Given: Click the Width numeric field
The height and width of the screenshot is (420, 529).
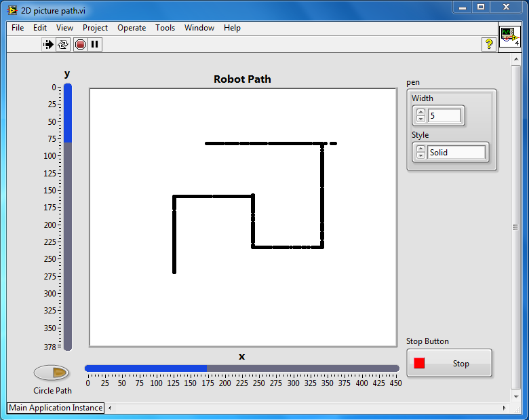Looking at the screenshot, I should tap(444, 116).
